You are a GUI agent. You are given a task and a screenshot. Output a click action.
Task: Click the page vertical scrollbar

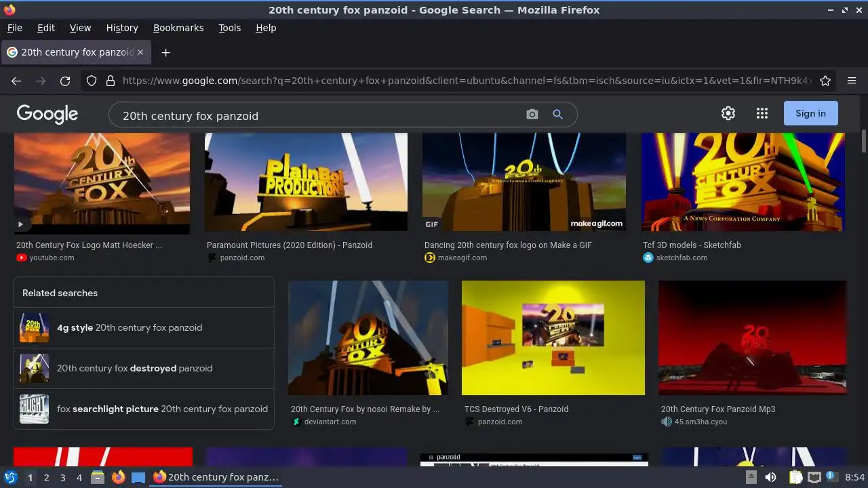pyautogui.click(x=864, y=141)
